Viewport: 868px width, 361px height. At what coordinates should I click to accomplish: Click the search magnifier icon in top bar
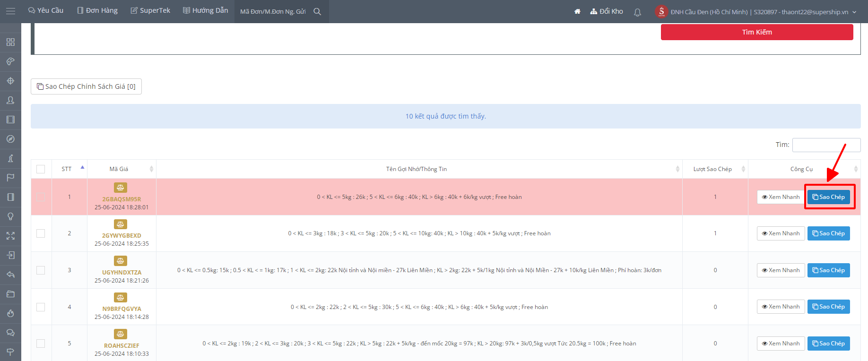point(317,11)
